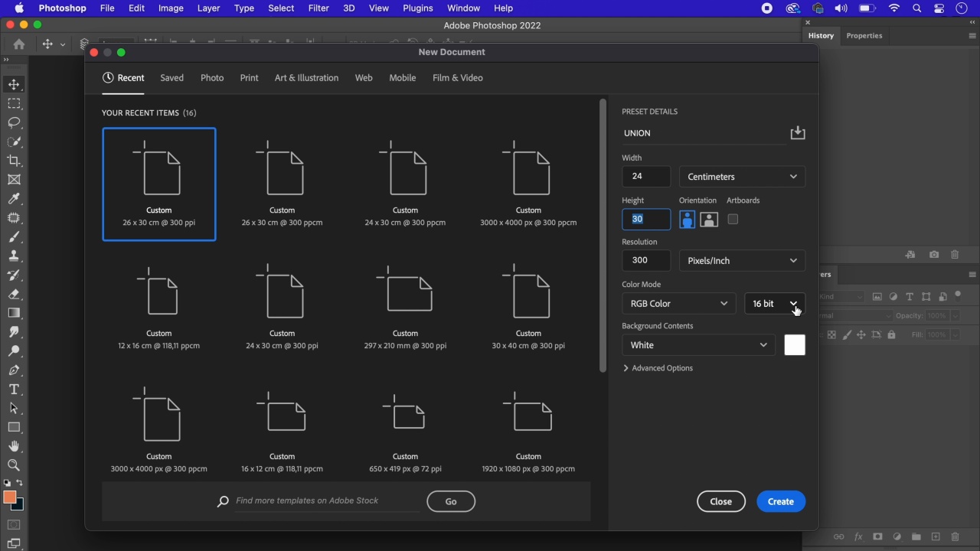Open the Centimeters units dropdown
This screenshot has height=551, width=980.
tap(742, 177)
